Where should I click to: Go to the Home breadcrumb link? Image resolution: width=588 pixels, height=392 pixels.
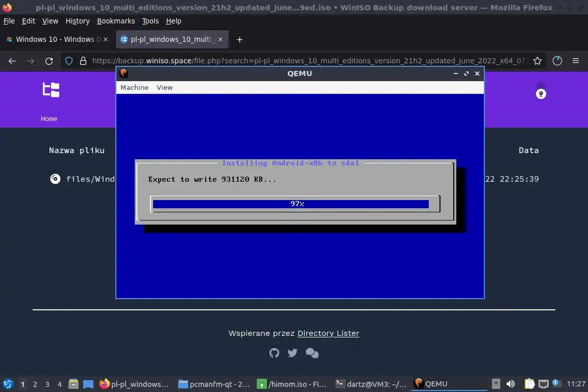point(49,118)
